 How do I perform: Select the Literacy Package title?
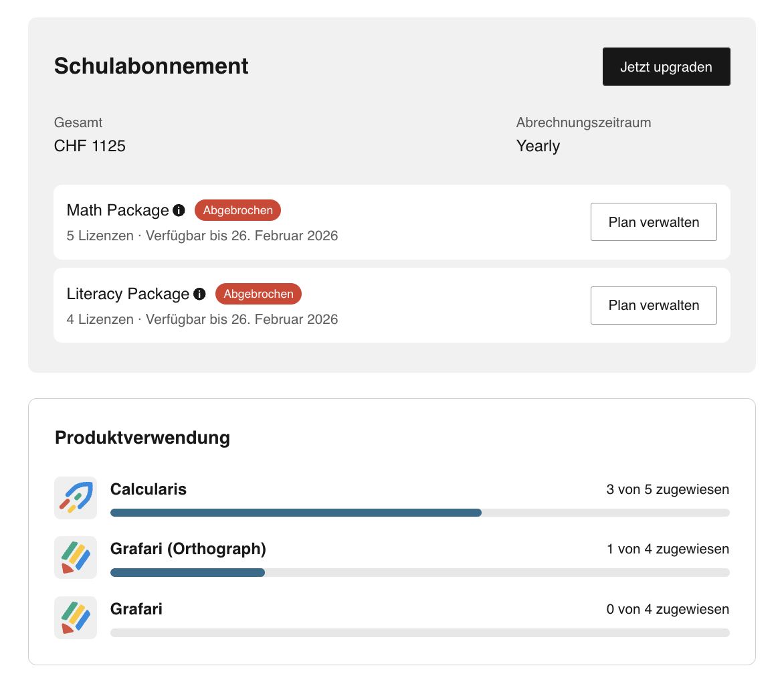click(x=128, y=294)
